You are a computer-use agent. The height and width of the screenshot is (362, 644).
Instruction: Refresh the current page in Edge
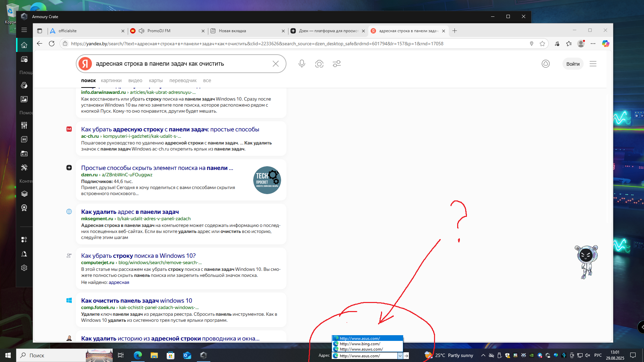[52, 44]
